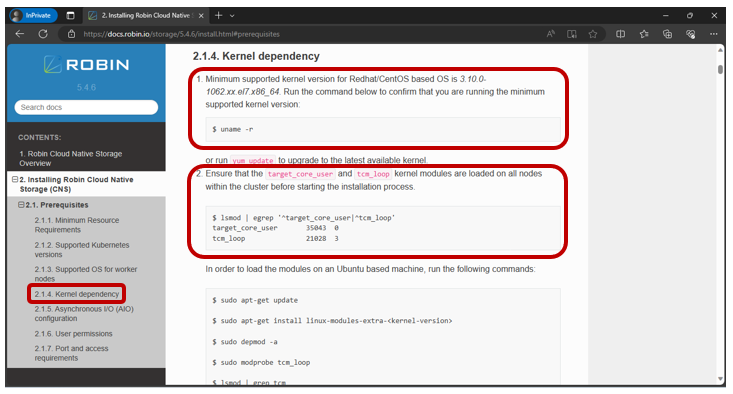Image resolution: width=733 pixels, height=394 pixels.
Task: Click the lsmod egrep command line
Action: click(x=303, y=218)
